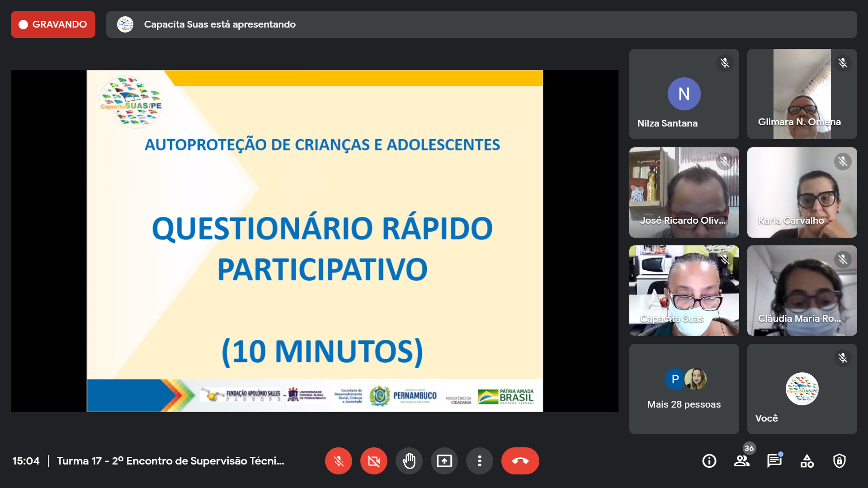Expand the Mais 28 pessoas tile

point(684,389)
